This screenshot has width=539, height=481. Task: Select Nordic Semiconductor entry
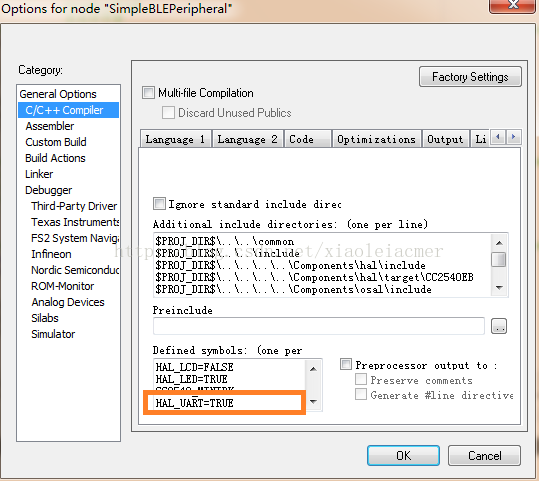coord(75,270)
